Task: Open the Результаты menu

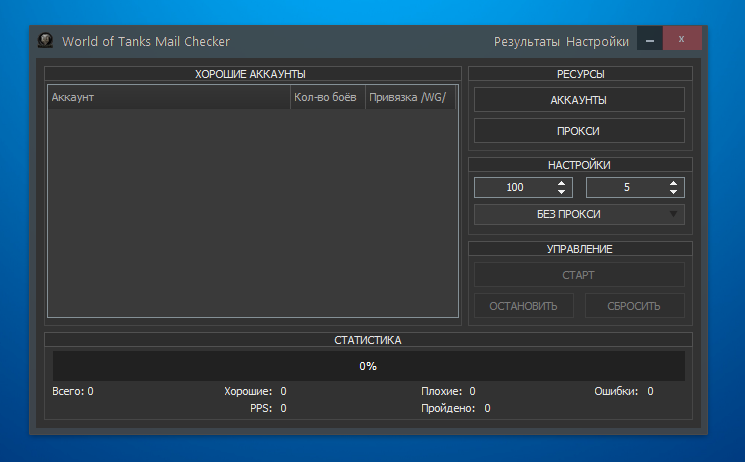Action: click(x=526, y=41)
